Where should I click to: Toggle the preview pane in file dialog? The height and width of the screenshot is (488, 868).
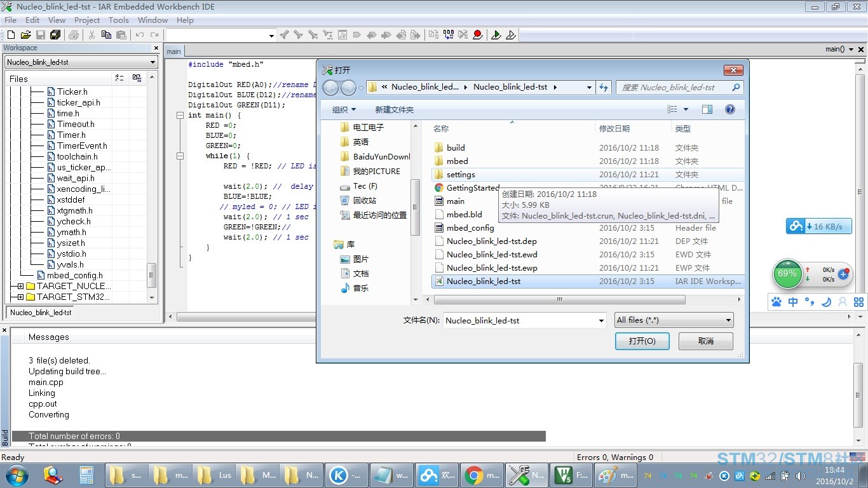coord(707,109)
